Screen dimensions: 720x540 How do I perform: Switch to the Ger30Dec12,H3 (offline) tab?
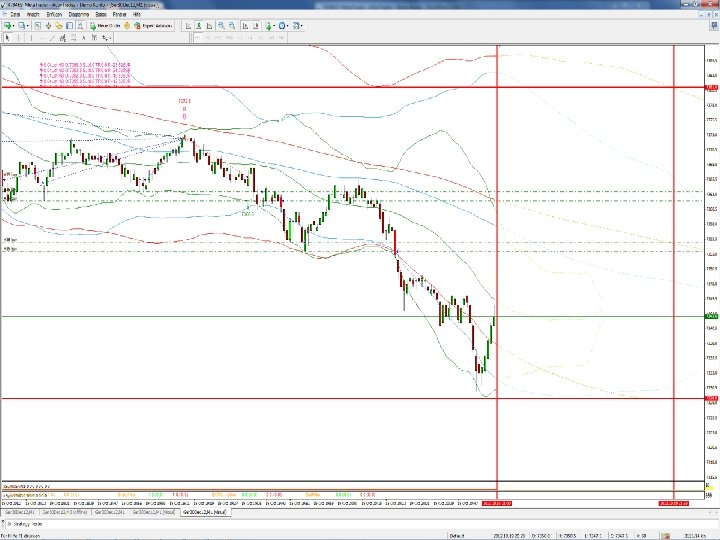tap(65, 512)
